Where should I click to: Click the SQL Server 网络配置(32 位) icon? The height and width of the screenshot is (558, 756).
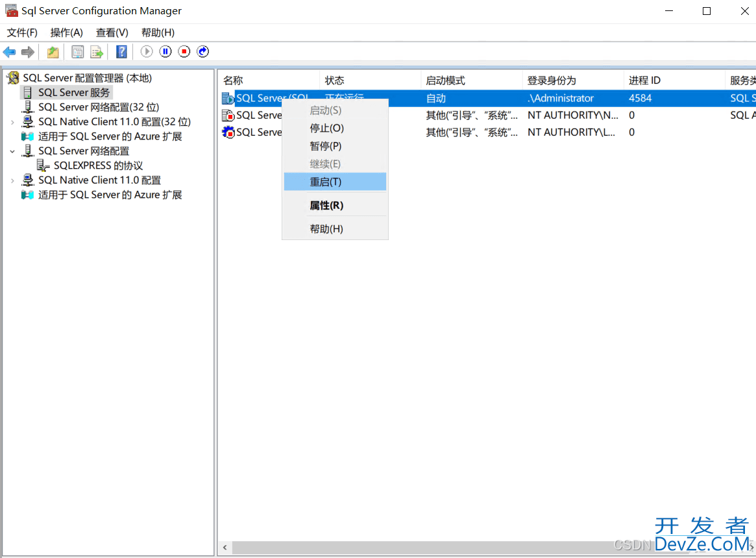pos(28,107)
